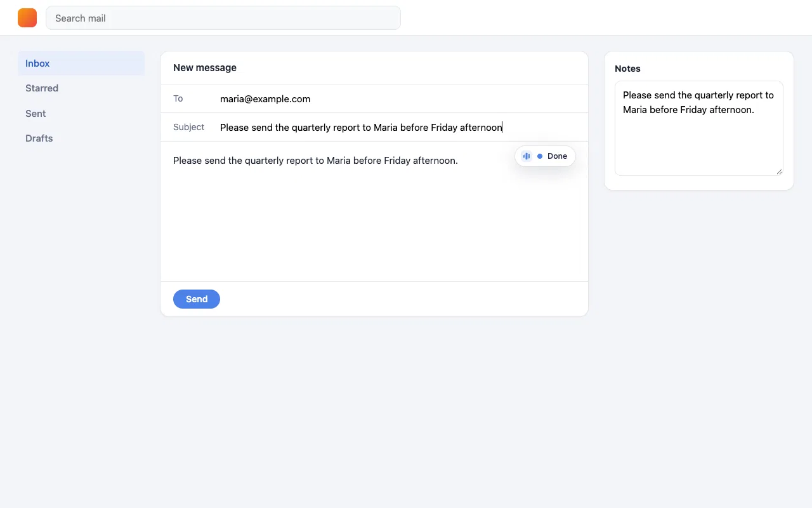Click the dictation waveform icon
The width and height of the screenshot is (812, 508).
pos(527,156)
